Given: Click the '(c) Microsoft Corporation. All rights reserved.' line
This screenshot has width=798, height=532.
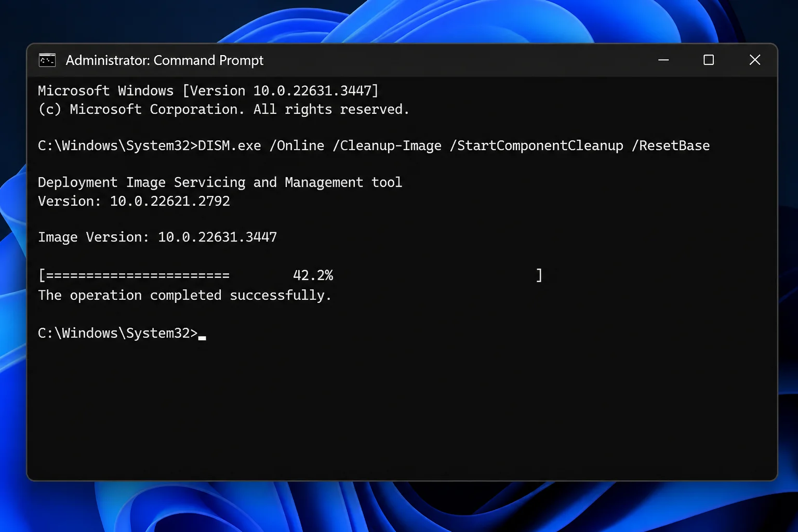Looking at the screenshot, I should [x=224, y=110].
